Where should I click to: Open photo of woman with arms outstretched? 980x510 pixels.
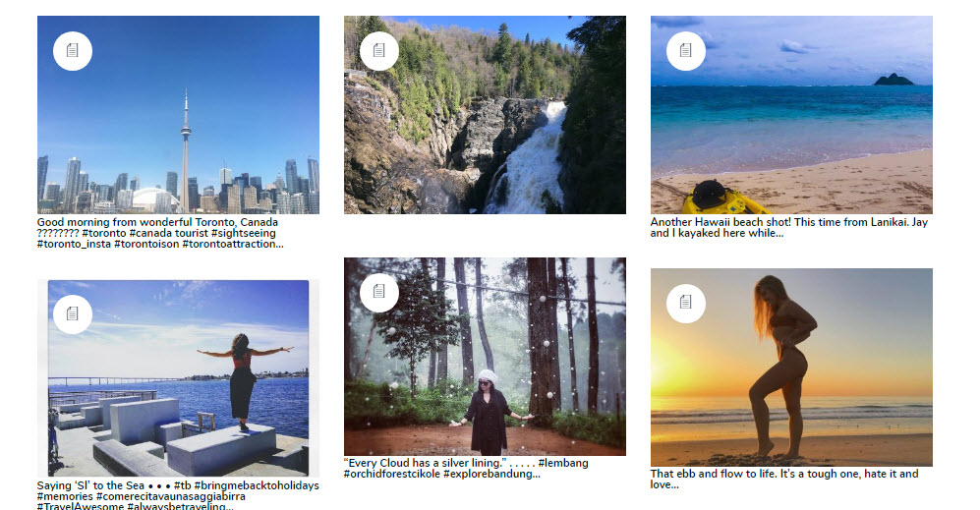coord(178,378)
